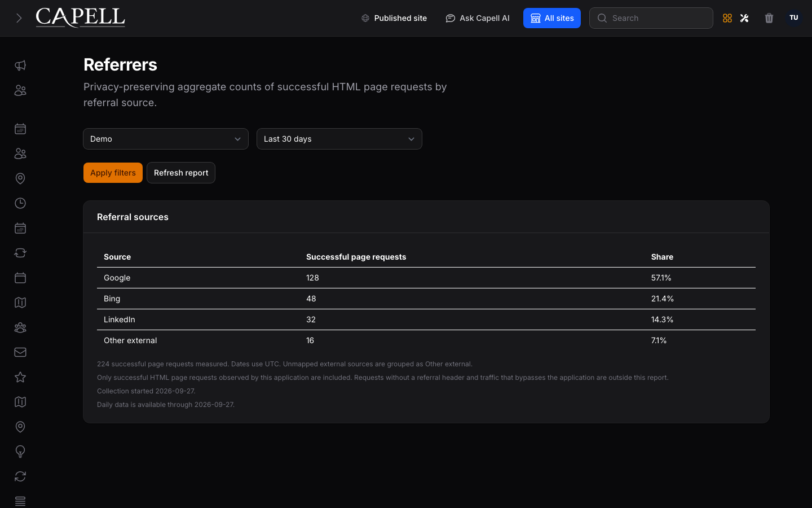Open the three-person group sidebar icon
The width and height of the screenshot is (812, 508).
(20, 327)
